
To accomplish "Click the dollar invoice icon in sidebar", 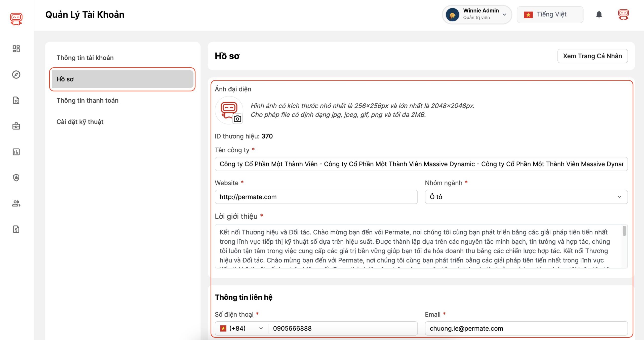I will pos(16,229).
